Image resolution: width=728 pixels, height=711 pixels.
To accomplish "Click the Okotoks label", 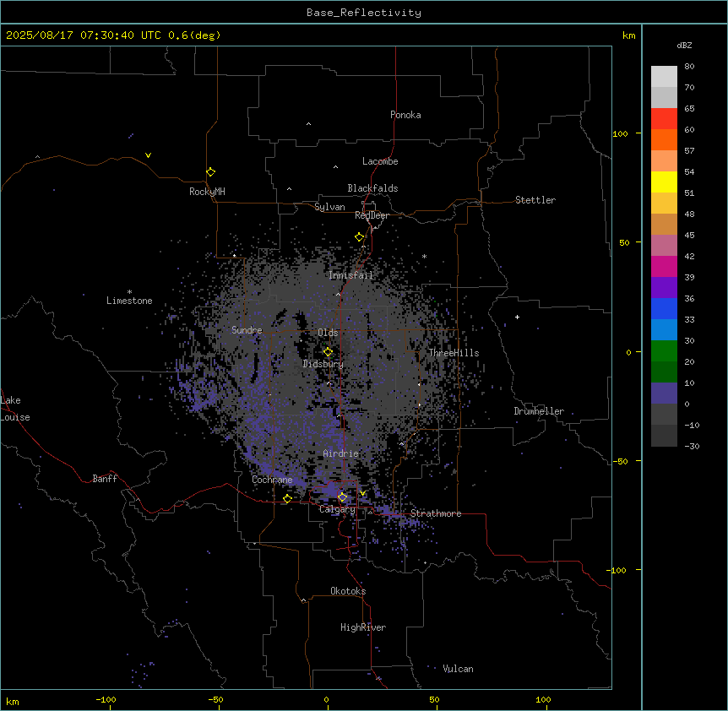I will click(x=348, y=591).
